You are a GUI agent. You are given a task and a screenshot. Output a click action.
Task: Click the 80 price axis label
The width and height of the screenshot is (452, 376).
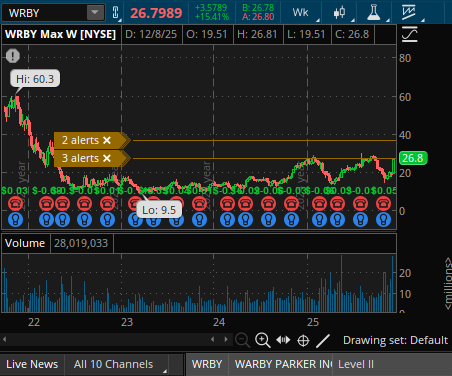(405, 58)
